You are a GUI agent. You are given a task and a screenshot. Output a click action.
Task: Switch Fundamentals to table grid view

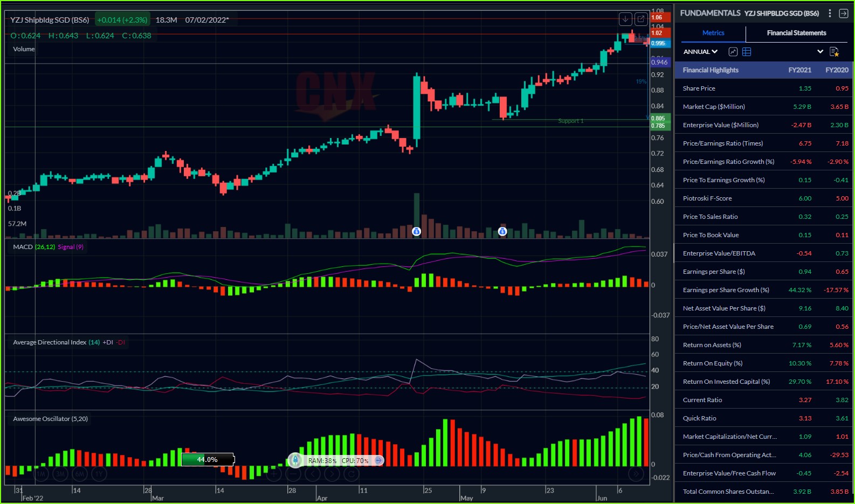(x=747, y=52)
